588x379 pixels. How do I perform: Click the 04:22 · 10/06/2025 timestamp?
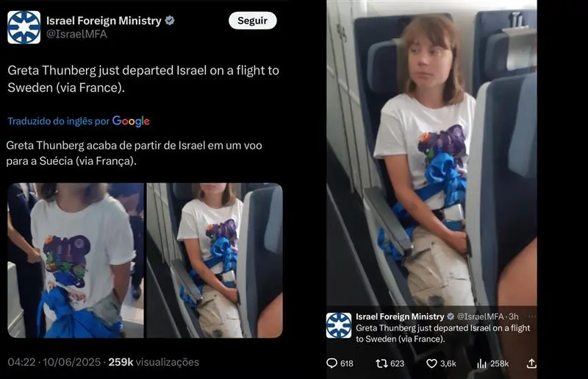click(x=54, y=362)
